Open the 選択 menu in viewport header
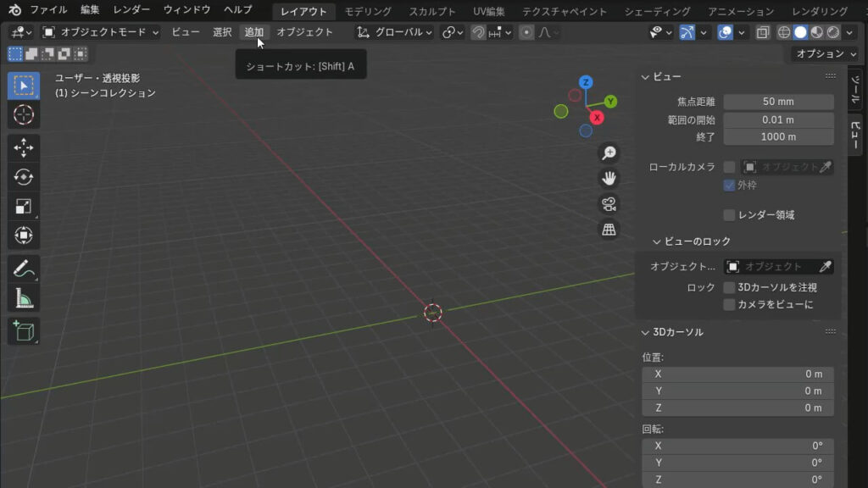The height and width of the screenshot is (488, 868). [222, 32]
